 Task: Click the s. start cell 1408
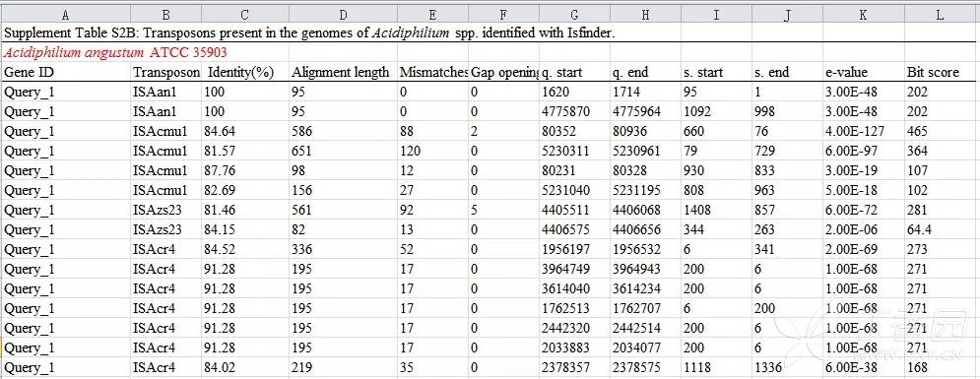pyautogui.click(x=716, y=210)
